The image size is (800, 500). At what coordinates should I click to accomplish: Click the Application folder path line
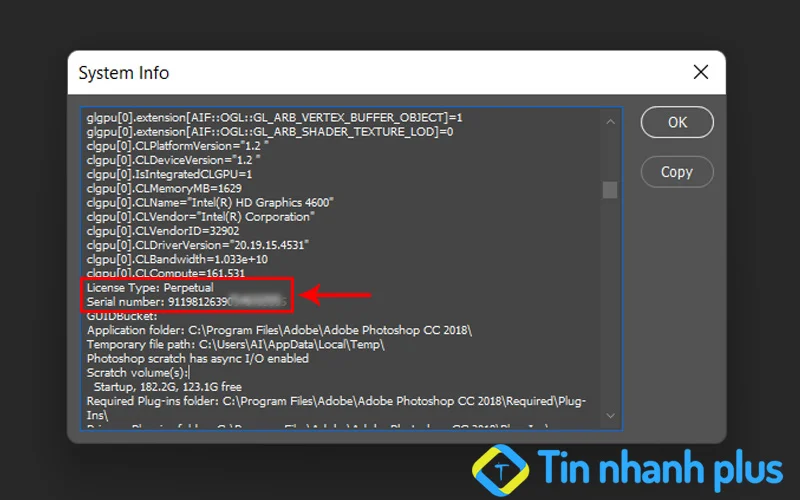pos(279,330)
